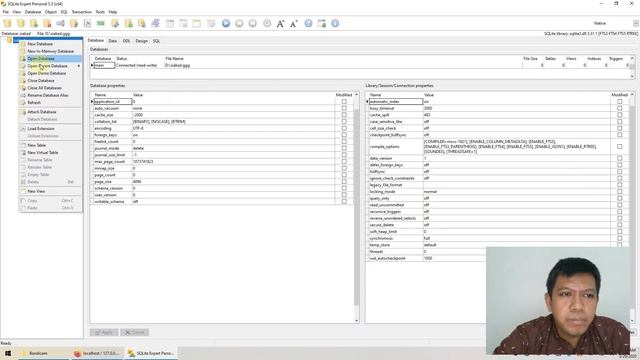
Task: Click the toolbar document icon showing letter A
Action: (x=87, y=23)
